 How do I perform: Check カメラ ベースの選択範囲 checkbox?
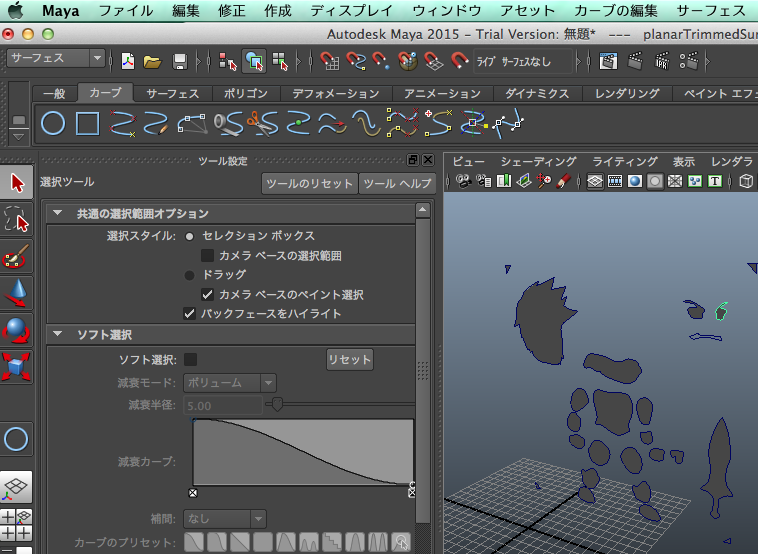[207, 255]
